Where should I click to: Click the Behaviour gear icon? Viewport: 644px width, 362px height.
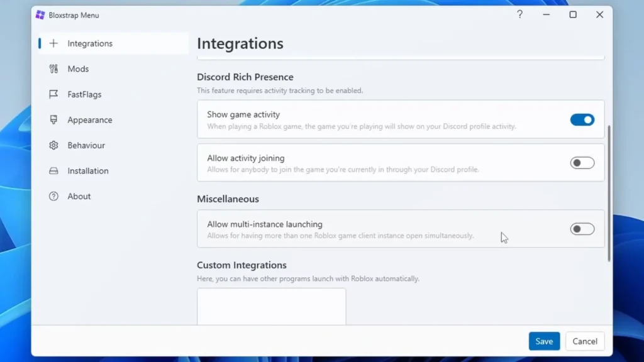tap(53, 145)
